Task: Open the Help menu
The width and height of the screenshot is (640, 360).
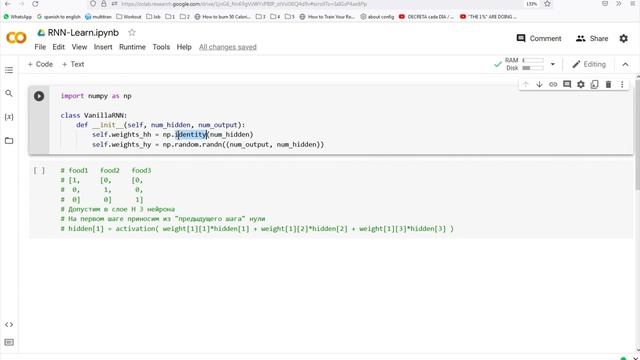Action: (x=184, y=47)
